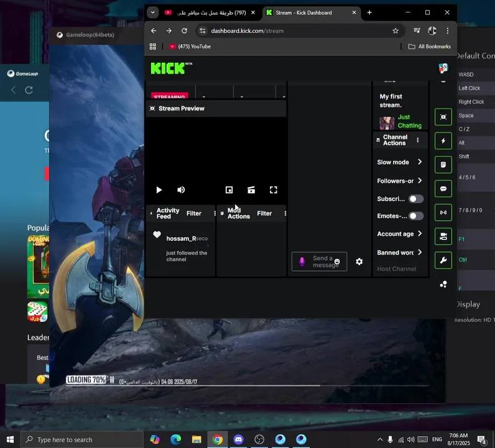Open Channel Actions three-dot menu
This screenshot has height=448, width=495.
(x=418, y=140)
